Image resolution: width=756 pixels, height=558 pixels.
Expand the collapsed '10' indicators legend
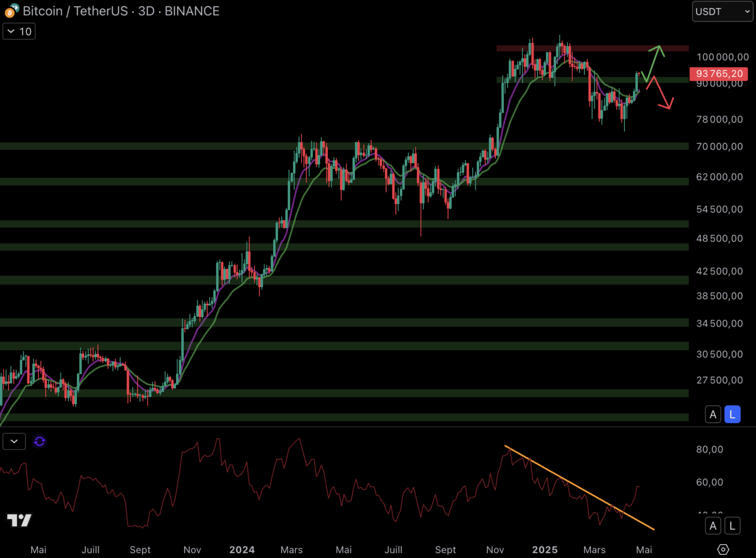tap(19, 32)
